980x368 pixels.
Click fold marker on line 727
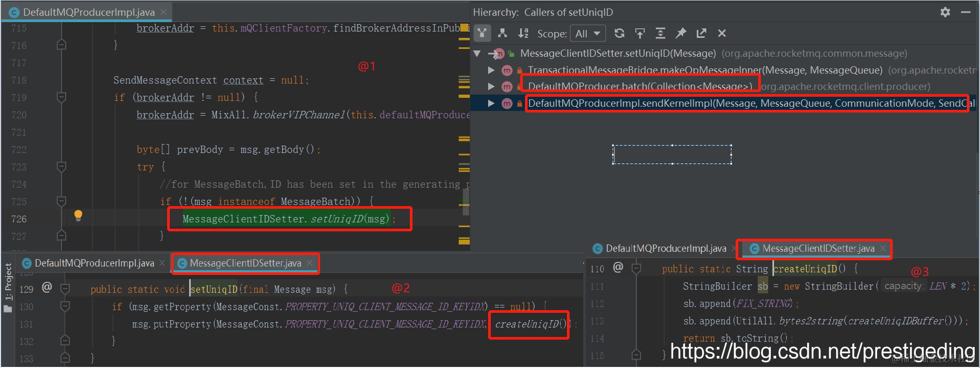[61, 236]
